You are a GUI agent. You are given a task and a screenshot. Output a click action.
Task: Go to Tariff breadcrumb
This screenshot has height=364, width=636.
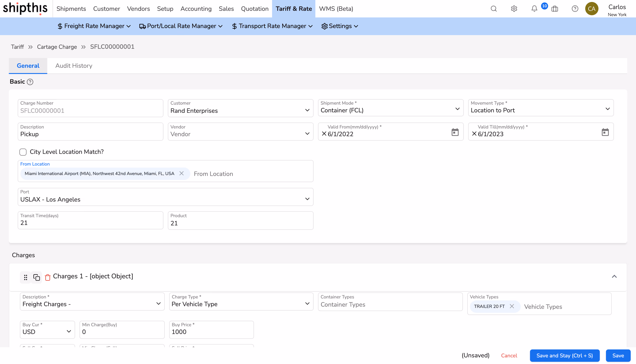coord(17,47)
